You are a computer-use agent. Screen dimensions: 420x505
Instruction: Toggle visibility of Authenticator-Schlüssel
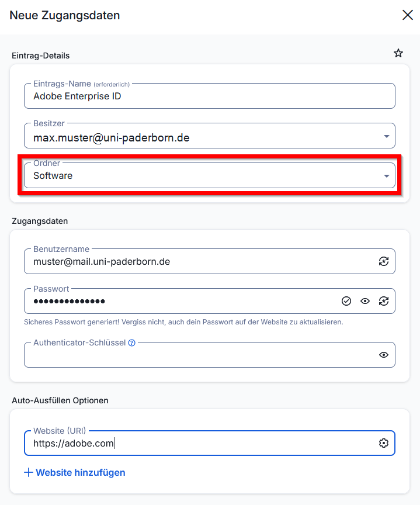(384, 355)
